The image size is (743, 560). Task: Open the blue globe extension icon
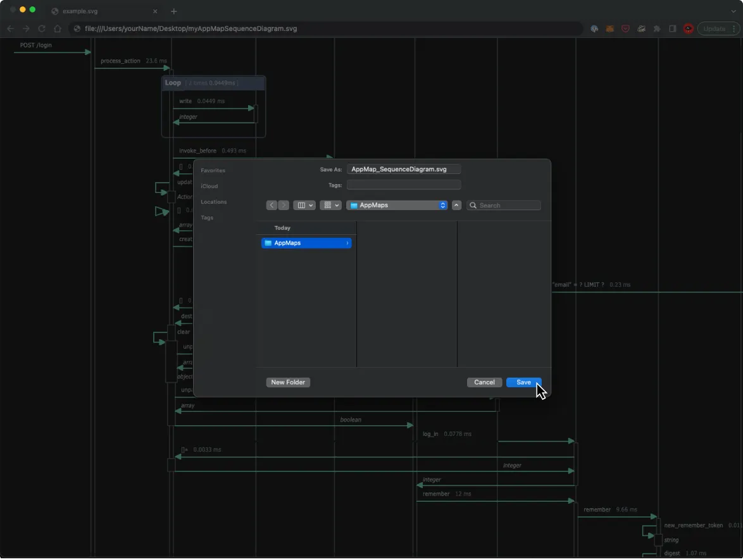click(594, 28)
